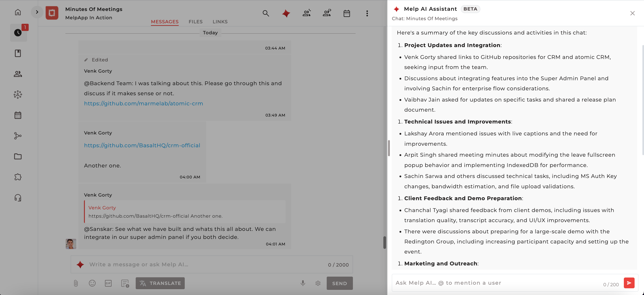The image size is (644, 295).
Task: Click the SEND button
Action: tap(339, 283)
